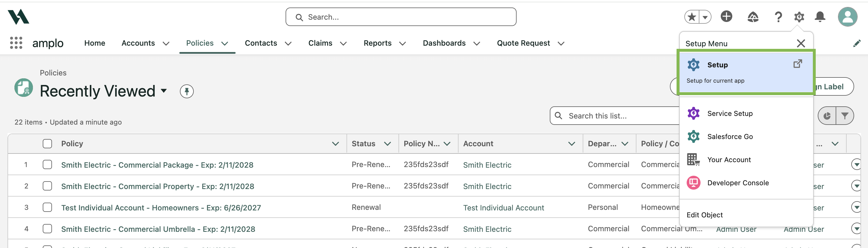
Task: Click the pencil edit navigation icon
Action: coord(857,43)
